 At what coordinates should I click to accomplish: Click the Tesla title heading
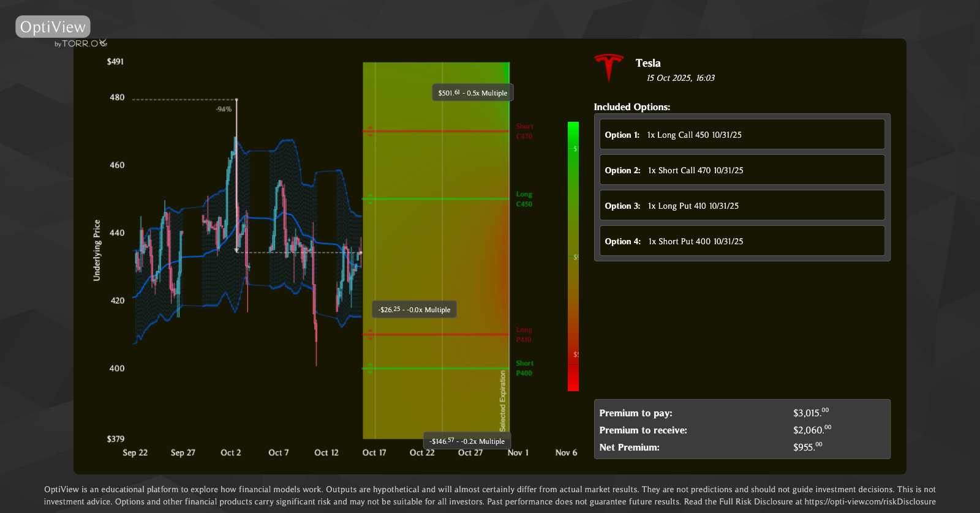[x=647, y=63]
